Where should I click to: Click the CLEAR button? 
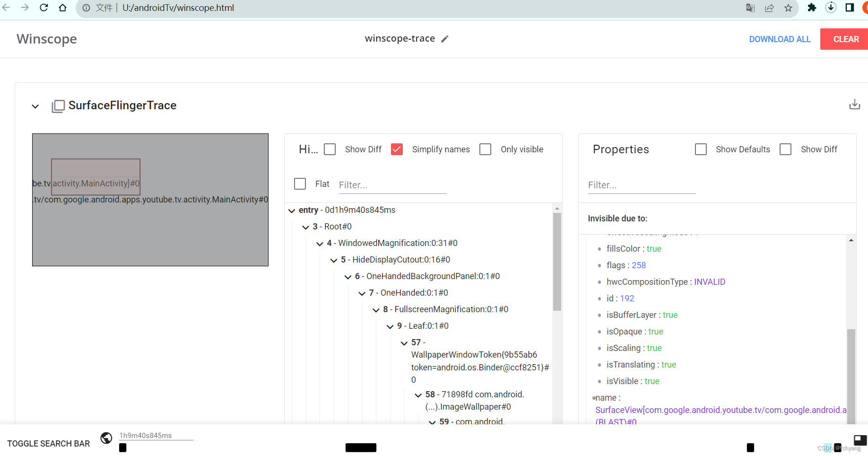[x=846, y=39]
